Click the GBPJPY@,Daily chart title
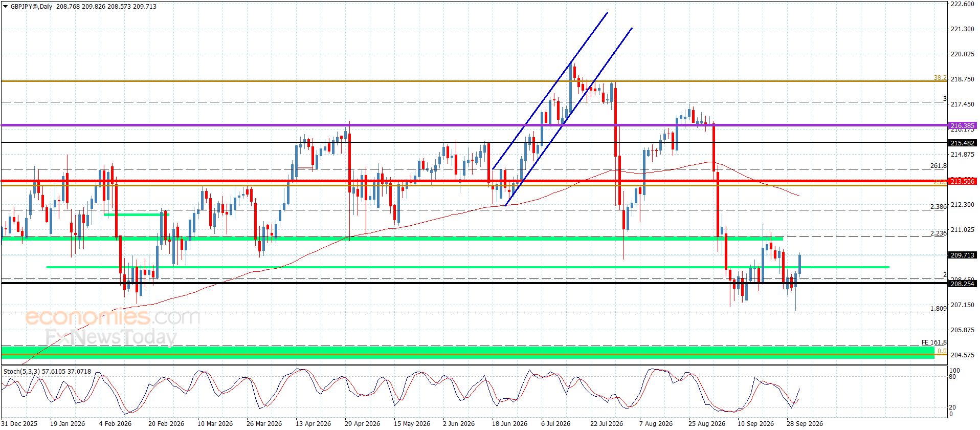The height and width of the screenshot is (430, 980). 31,7
